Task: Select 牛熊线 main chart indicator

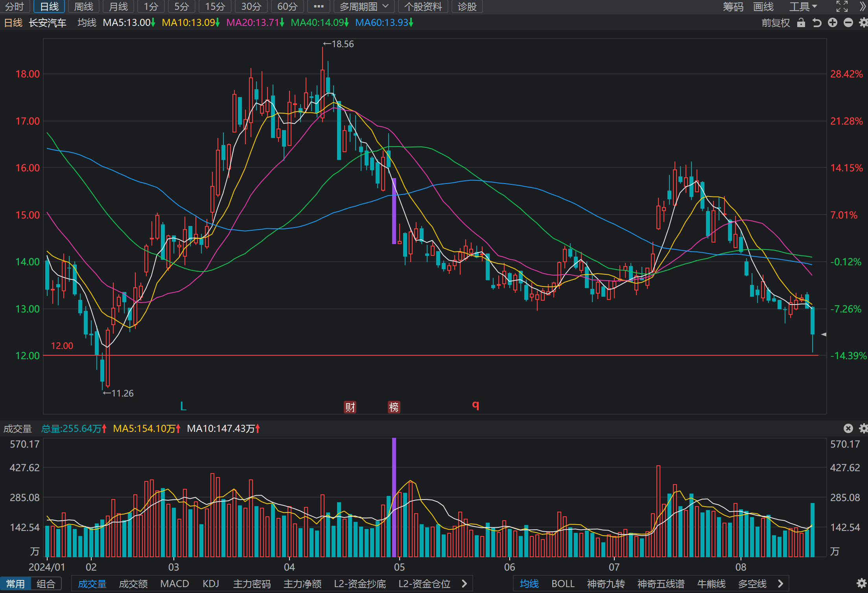Action: 711,584
